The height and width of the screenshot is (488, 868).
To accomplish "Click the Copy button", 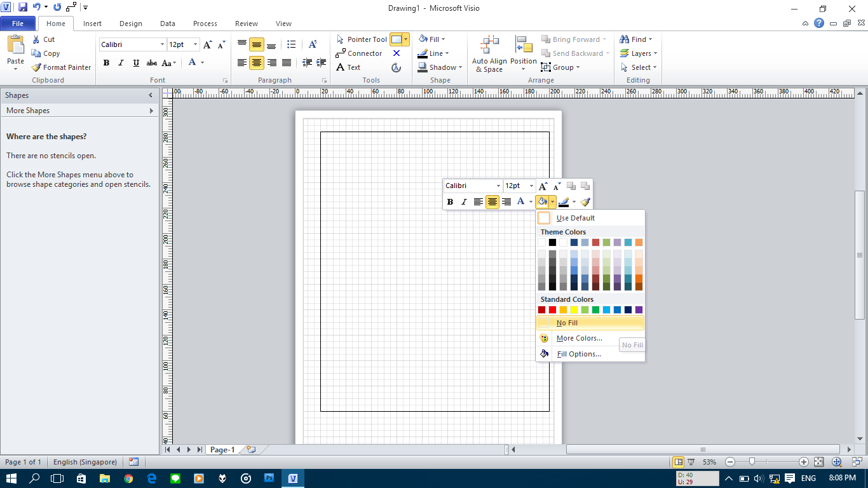I will [x=46, y=53].
